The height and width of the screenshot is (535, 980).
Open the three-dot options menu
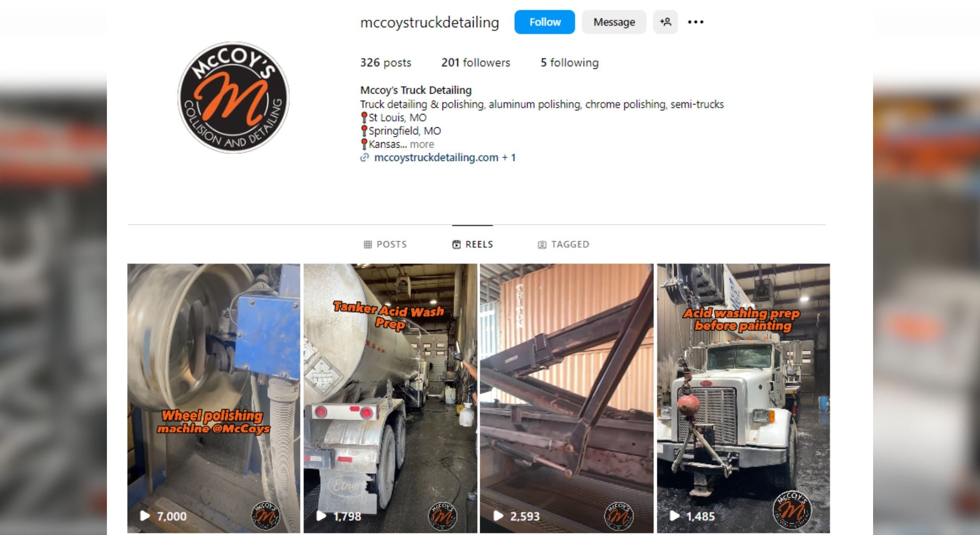695,22
